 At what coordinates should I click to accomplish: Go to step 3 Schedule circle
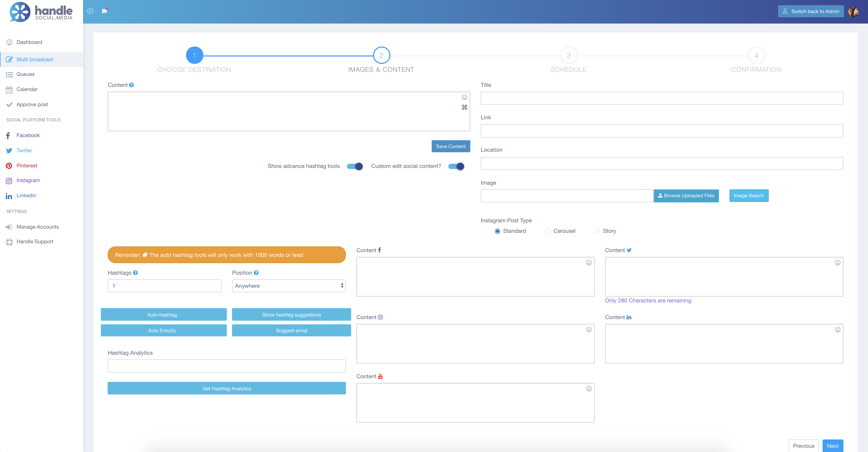pyautogui.click(x=569, y=56)
